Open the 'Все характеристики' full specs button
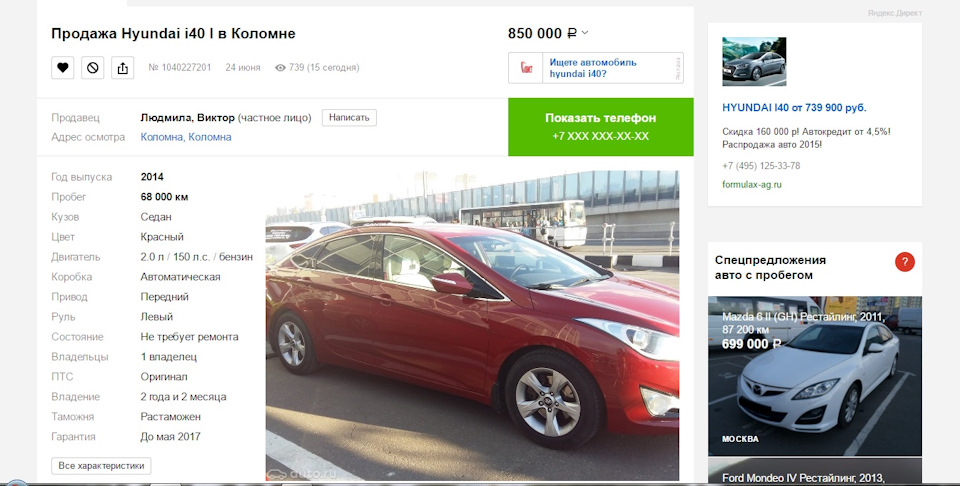960x486 pixels. 101,466
